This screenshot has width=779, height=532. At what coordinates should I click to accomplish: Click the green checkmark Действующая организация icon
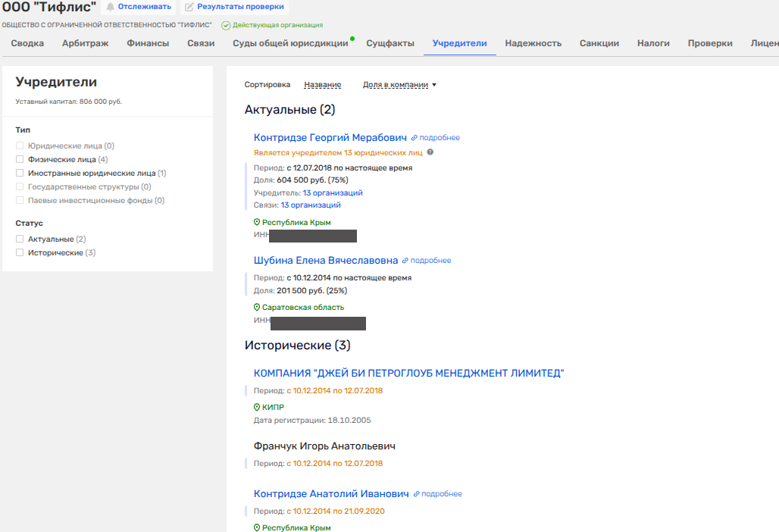click(x=226, y=25)
